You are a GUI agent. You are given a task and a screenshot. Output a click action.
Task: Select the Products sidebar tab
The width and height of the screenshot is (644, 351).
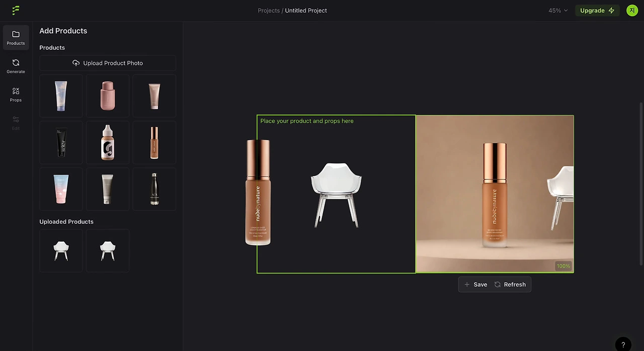(x=16, y=38)
